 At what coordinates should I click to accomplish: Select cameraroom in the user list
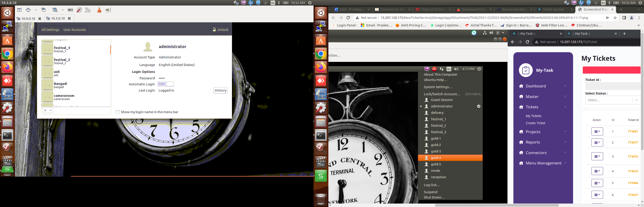coord(76,97)
